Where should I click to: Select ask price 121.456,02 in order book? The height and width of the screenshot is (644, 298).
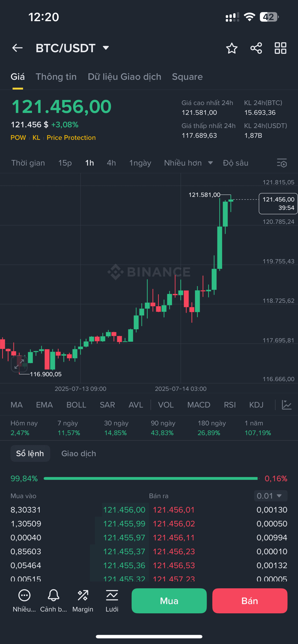174,524
